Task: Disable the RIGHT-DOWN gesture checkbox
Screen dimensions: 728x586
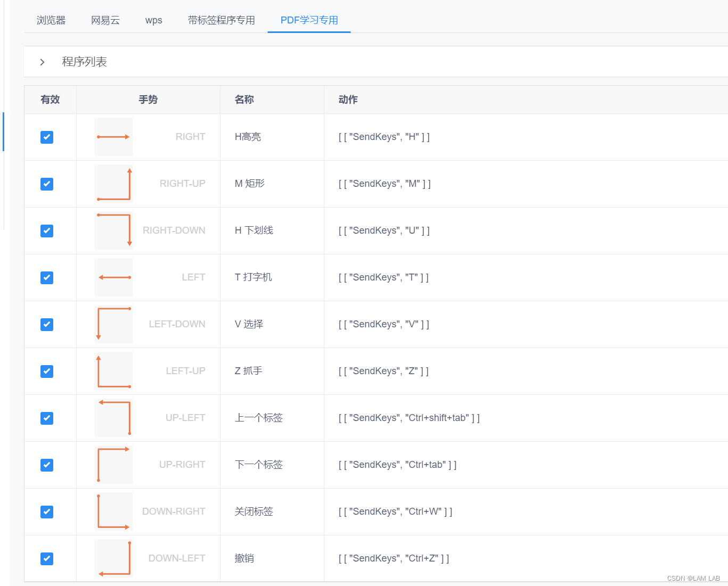Action: pyautogui.click(x=47, y=231)
